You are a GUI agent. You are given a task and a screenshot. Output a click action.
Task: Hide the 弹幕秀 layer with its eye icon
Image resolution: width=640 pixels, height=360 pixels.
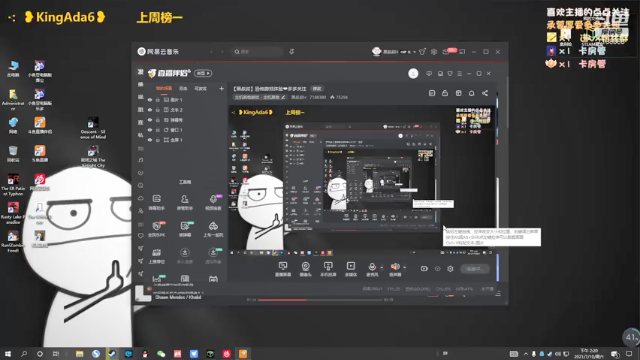point(150,120)
